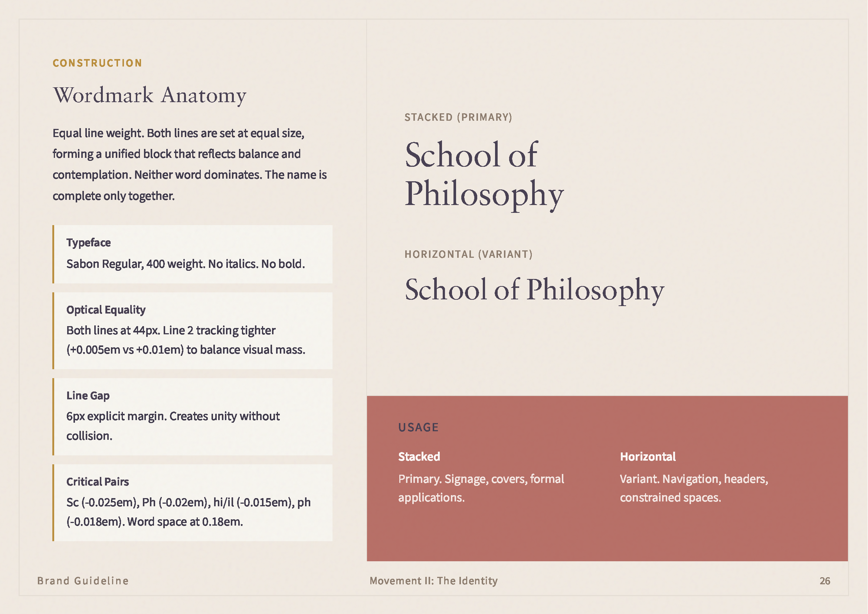Click the Word space at 0.18em text
The height and width of the screenshot is (614, 868).
point(185,522)
